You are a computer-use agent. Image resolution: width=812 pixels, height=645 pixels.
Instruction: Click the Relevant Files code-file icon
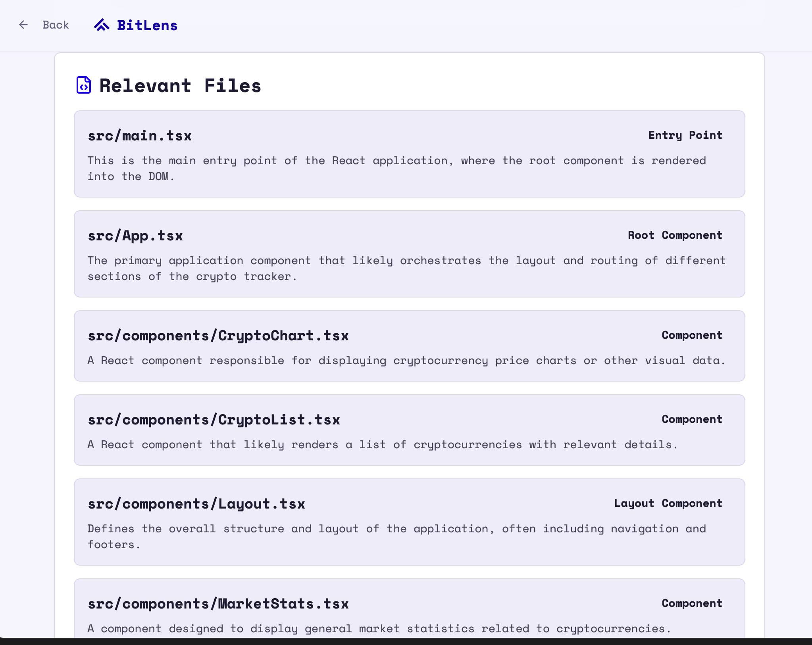(x=83, y=85)
